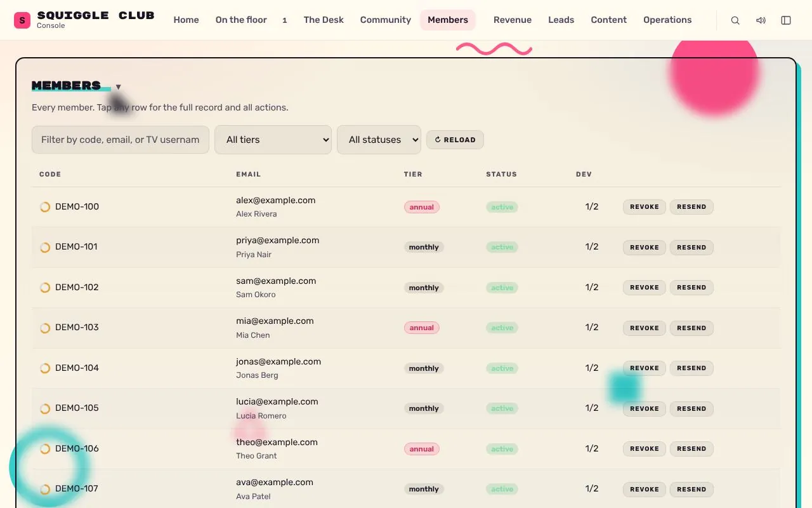Click the status ring icon for DEMO-106

click(45, 449)
